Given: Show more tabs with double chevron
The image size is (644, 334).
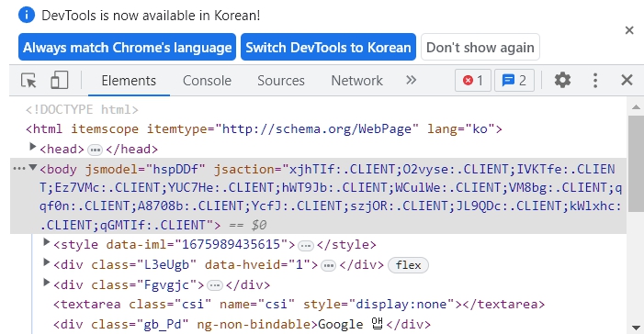Looking at the screenshot, I should (411, 80).
